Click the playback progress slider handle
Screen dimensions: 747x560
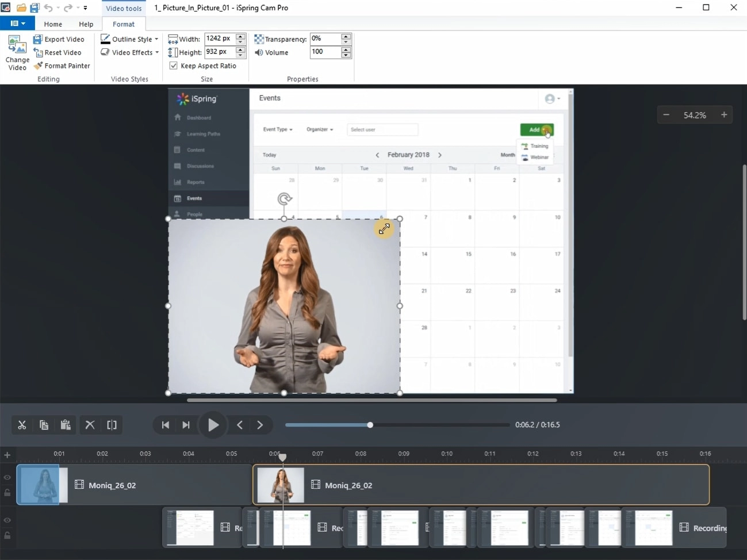370,425
